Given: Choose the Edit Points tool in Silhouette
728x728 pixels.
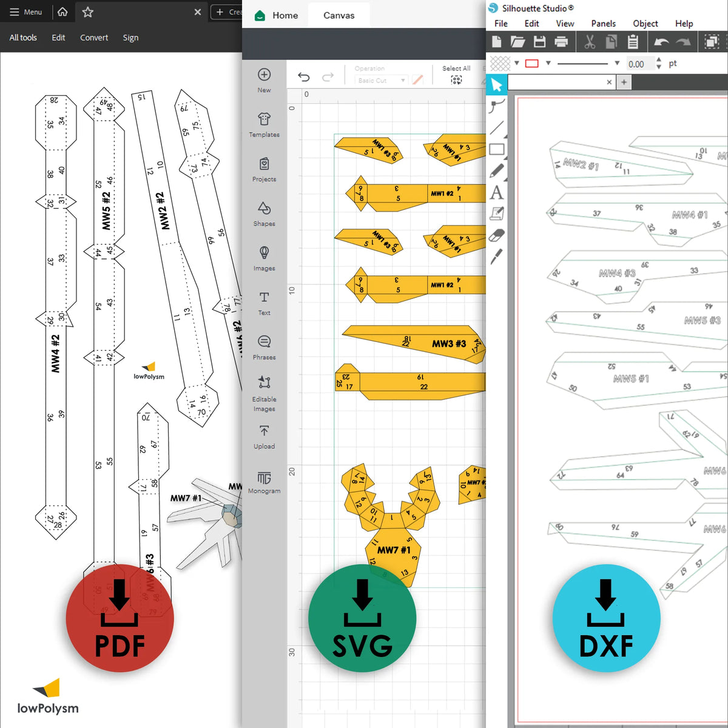Looking at the screenshot, I should point(497,106).
